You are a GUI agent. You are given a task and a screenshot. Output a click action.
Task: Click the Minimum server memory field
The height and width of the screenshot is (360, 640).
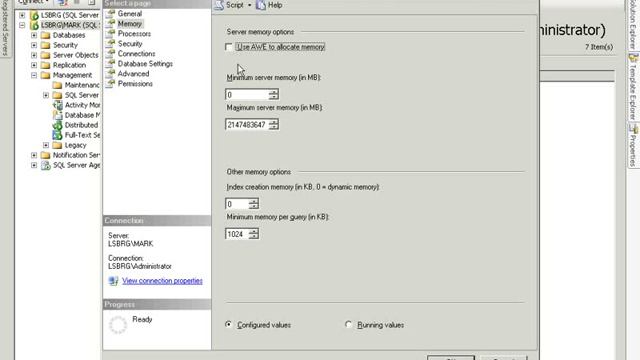(247, 95)
